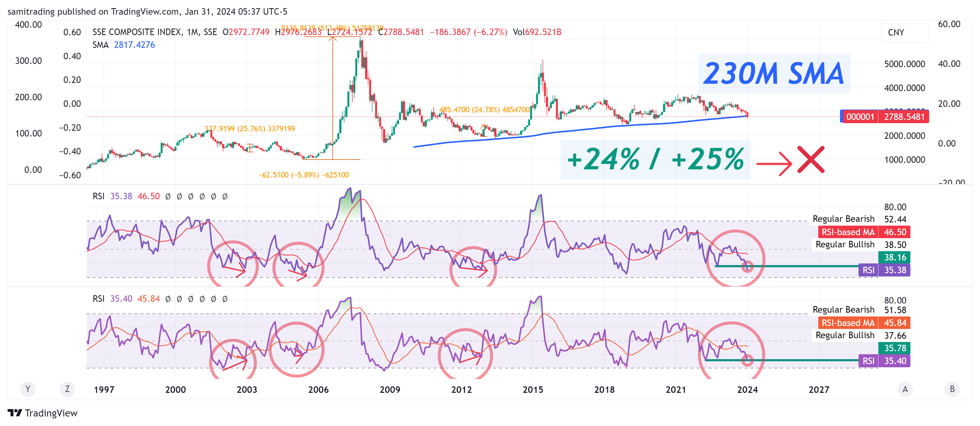Click the 2024 label on time axis
980x426 pixels.
pyautogui.click(x=747, y=390)
